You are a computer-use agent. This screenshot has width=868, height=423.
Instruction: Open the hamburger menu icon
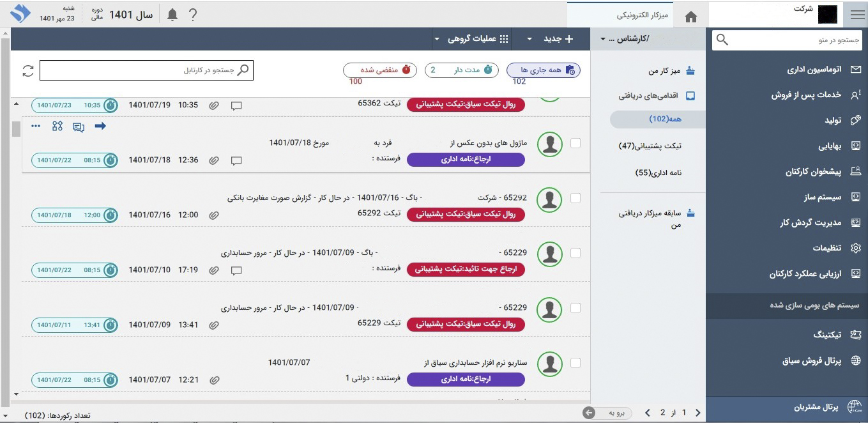[857, 15]
